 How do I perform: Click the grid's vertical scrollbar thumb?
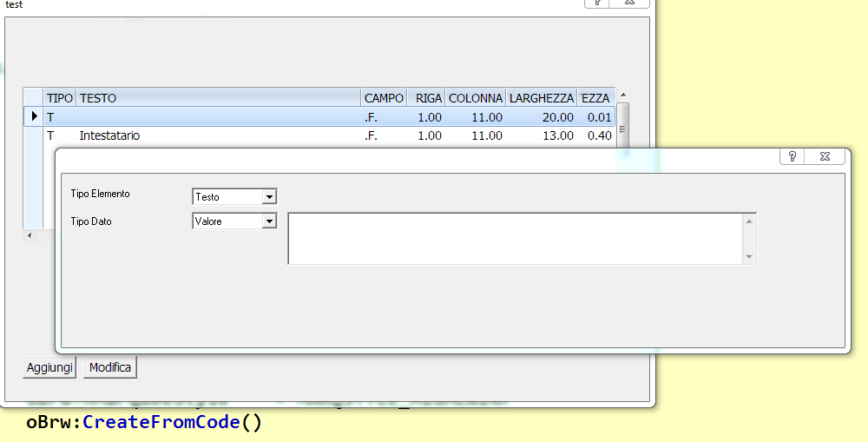[622, 126]
